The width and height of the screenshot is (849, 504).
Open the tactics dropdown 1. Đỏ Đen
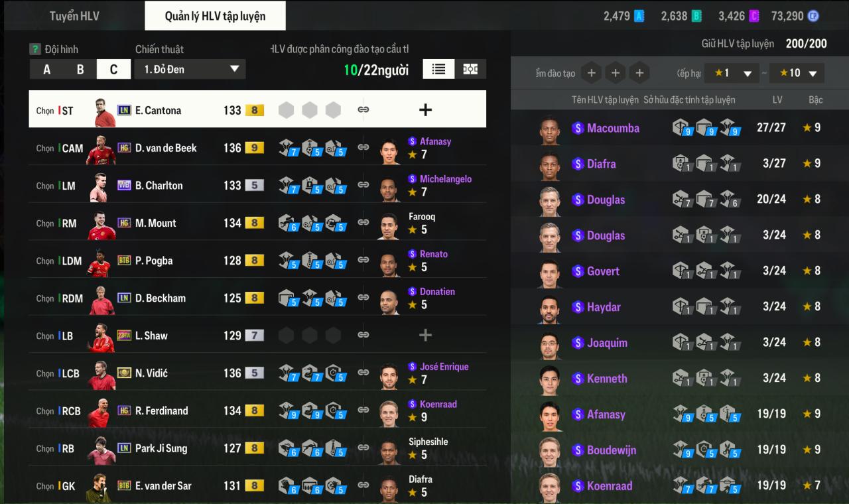coord(190,69)
